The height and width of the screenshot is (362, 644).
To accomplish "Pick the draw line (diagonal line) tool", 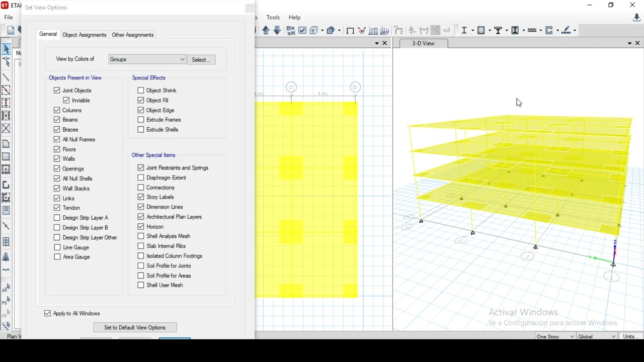I will click(6, 78).
